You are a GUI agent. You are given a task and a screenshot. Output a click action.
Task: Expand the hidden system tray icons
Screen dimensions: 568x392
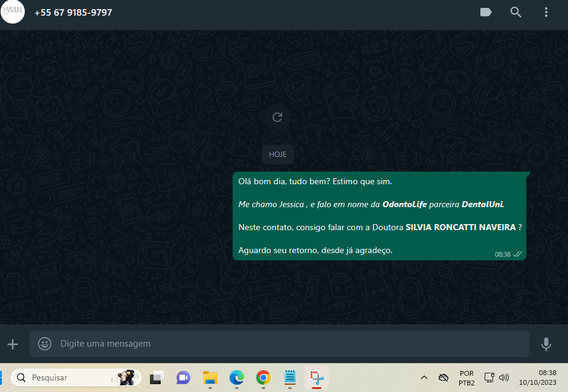[424, 378]
